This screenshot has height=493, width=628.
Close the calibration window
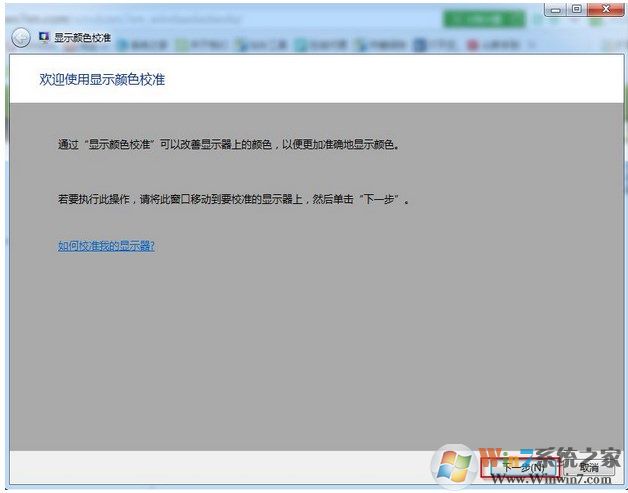pos(606,10)
